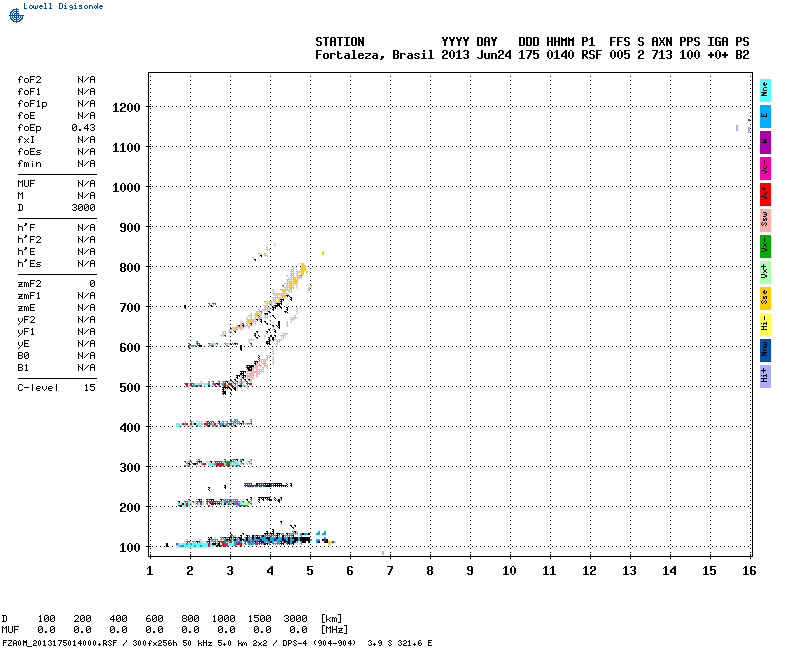The image size is (800, 650).
Task: Click the orange Sse legend swatch
Action: [765, 298]
